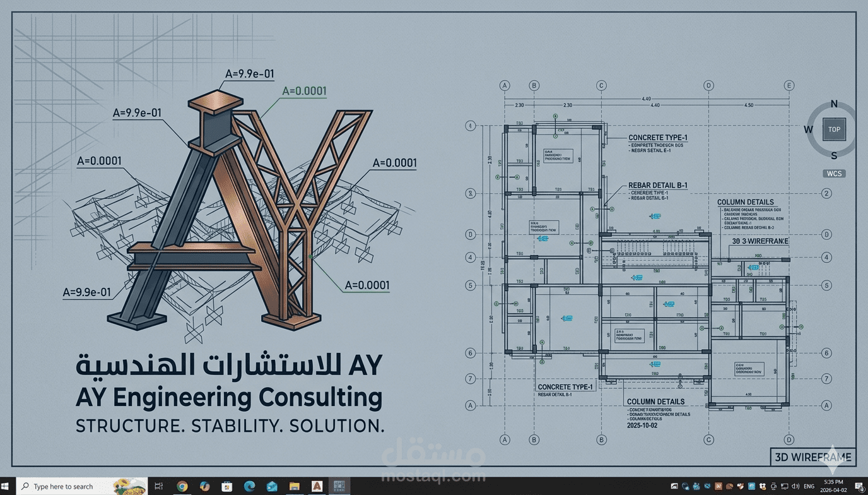Select the 'REBAR DETAIL B-1' heading
This screenshot has width=868, height=495.
click(658, 186)
